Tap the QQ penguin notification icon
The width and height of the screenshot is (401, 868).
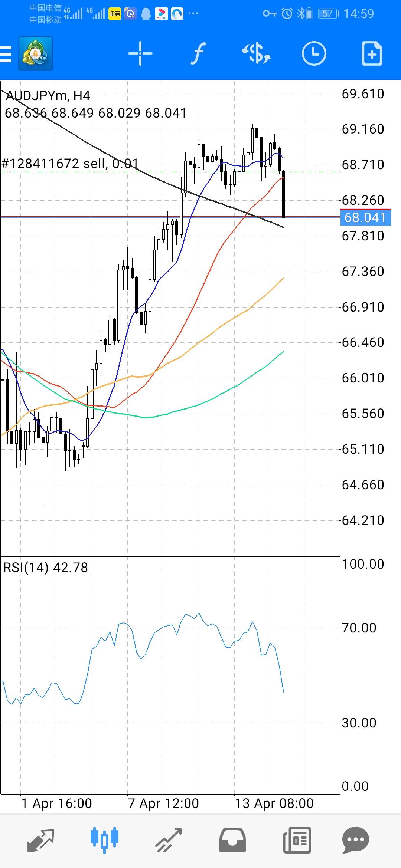coord(146,14)
